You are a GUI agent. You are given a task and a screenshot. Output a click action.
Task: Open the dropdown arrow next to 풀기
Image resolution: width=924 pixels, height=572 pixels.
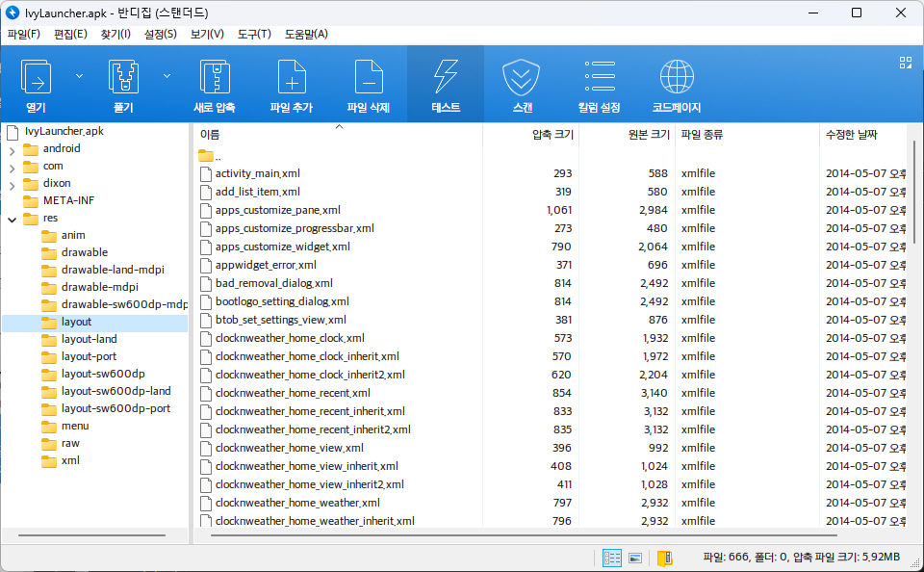tap(167, 76)
